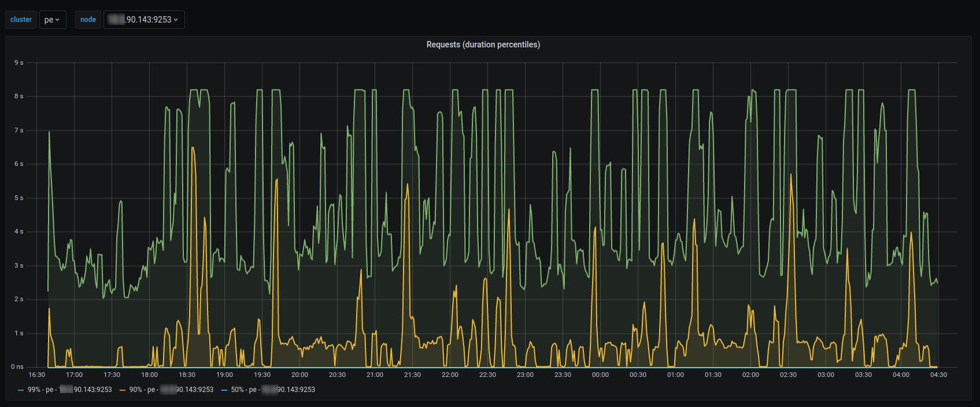Open the "Requests (duration percentiles)" panel title menu
980x407 pixels.
483,45
